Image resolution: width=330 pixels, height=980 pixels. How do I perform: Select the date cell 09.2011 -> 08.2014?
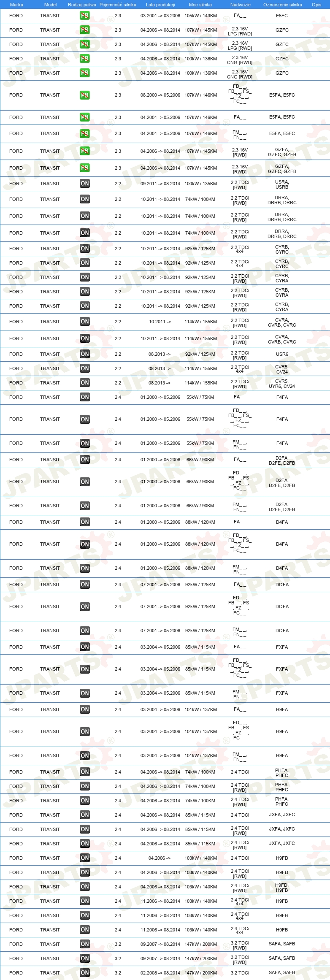coord(160,184)
